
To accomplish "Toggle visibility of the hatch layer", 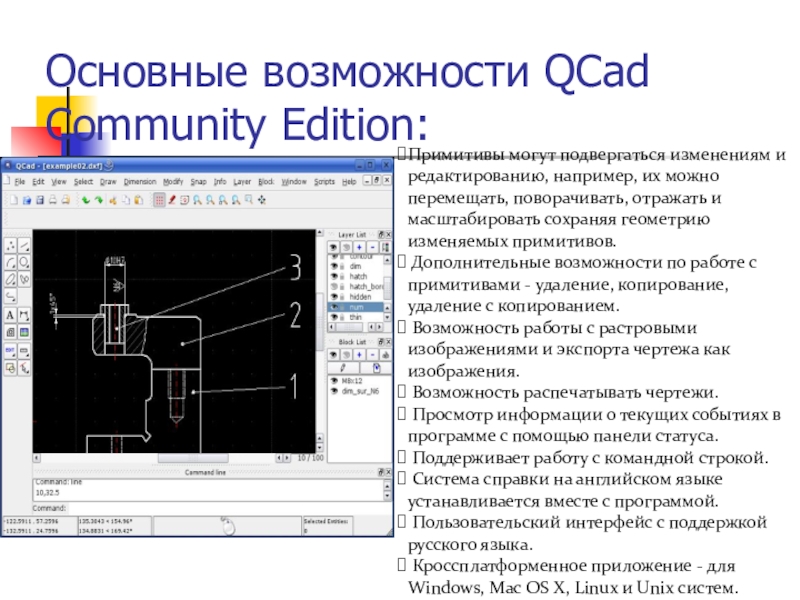I will coord(333,277).
